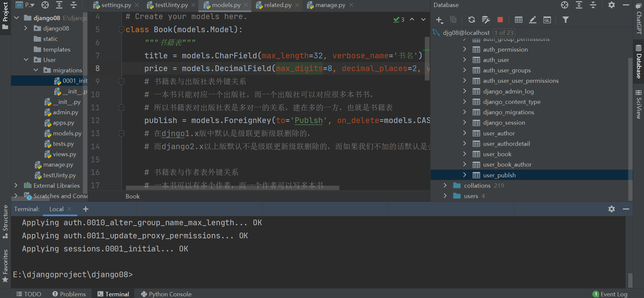The width and height of the screenshot is (644, 298).
Task: Expand the django_session table node
Action: click(464, 123)
